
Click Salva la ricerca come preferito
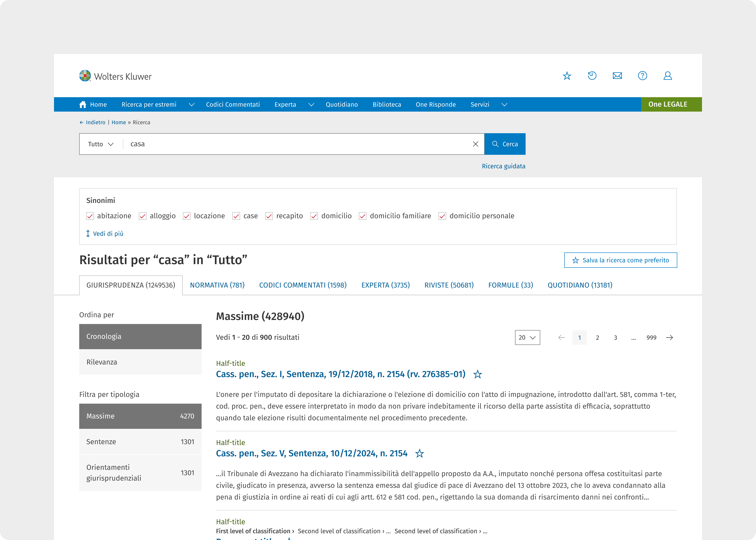(620, 260)
